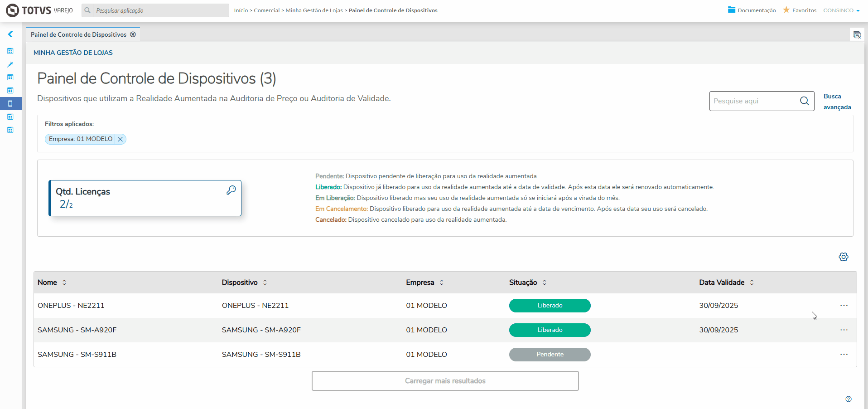Select the highlighted mobile device sidebar icon
Viewport: 868px width, 409px height.
tap(10, 104)
